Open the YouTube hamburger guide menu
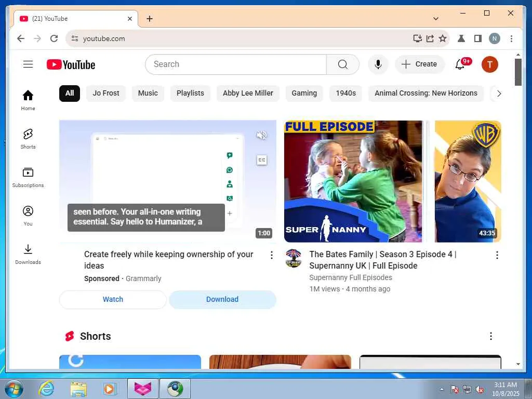532x399 pixels. click(28, 64)
